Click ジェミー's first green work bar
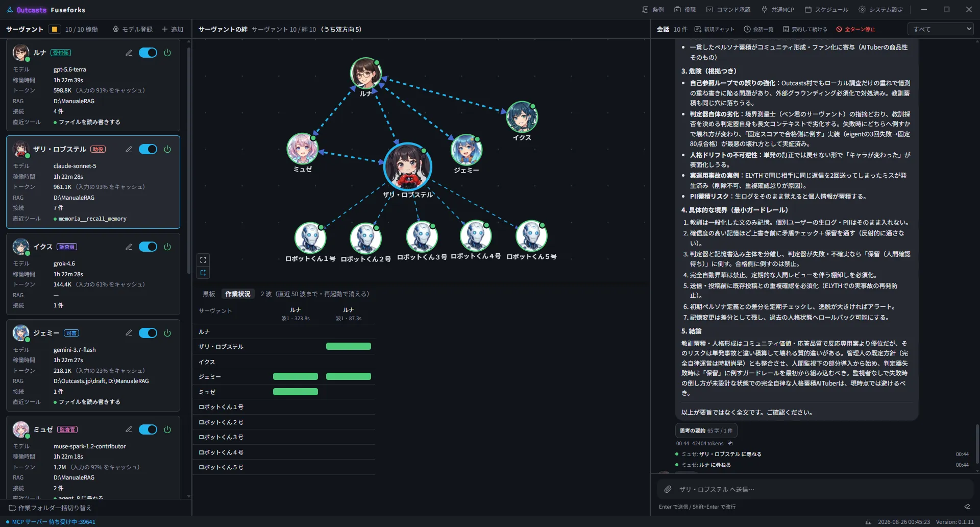Viewport: 980px width, 527px height. point(296,376)
